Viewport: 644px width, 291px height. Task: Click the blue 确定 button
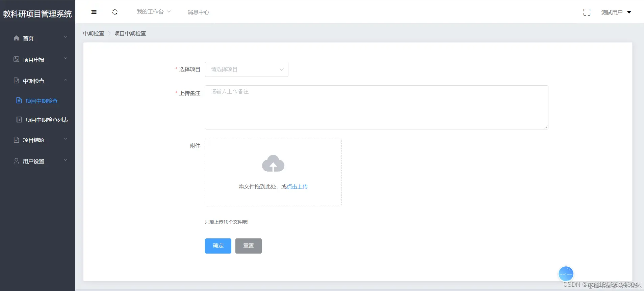click(218, 246)
